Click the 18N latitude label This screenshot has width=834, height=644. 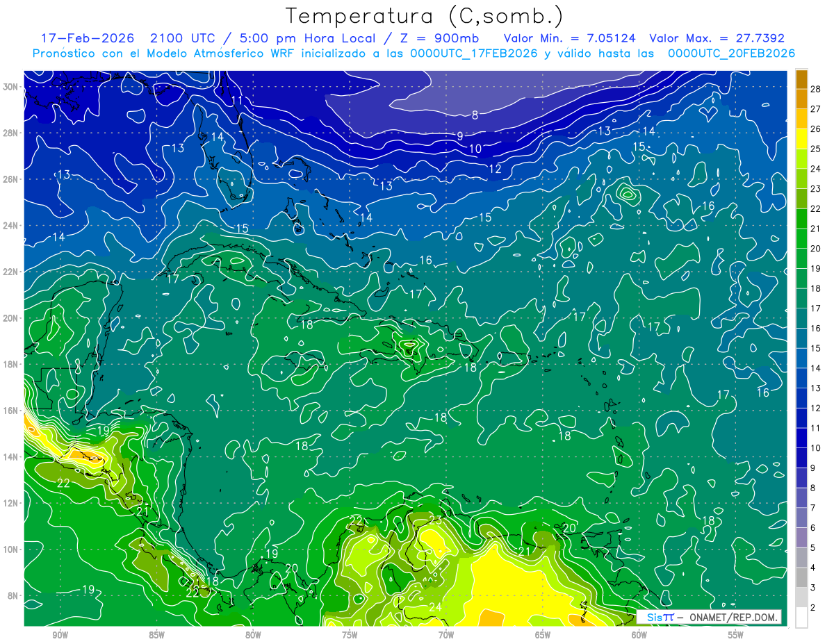tap(10, 364)
